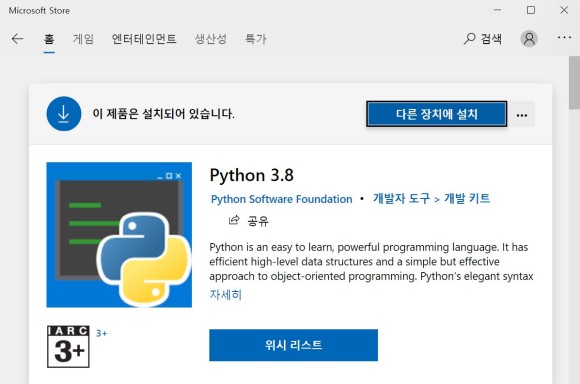Viewport: 580px width, 384px height.
Task: Close the Microsoft Store window
Action: point(564,10)
